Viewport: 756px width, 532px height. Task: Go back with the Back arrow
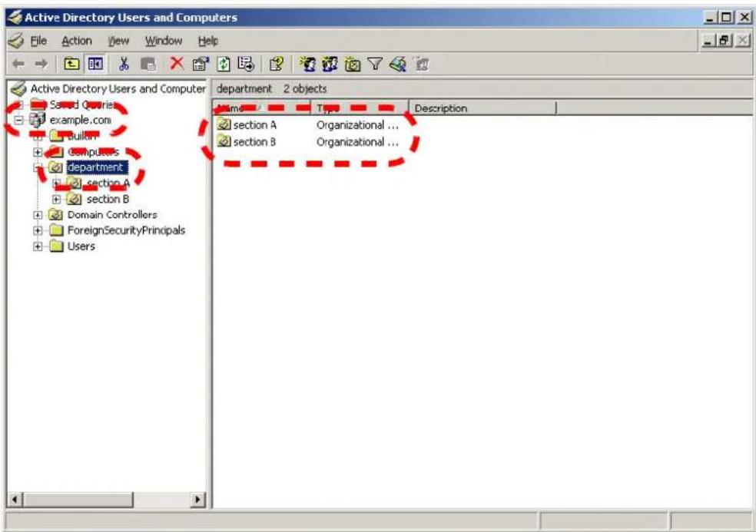(18, 64)
